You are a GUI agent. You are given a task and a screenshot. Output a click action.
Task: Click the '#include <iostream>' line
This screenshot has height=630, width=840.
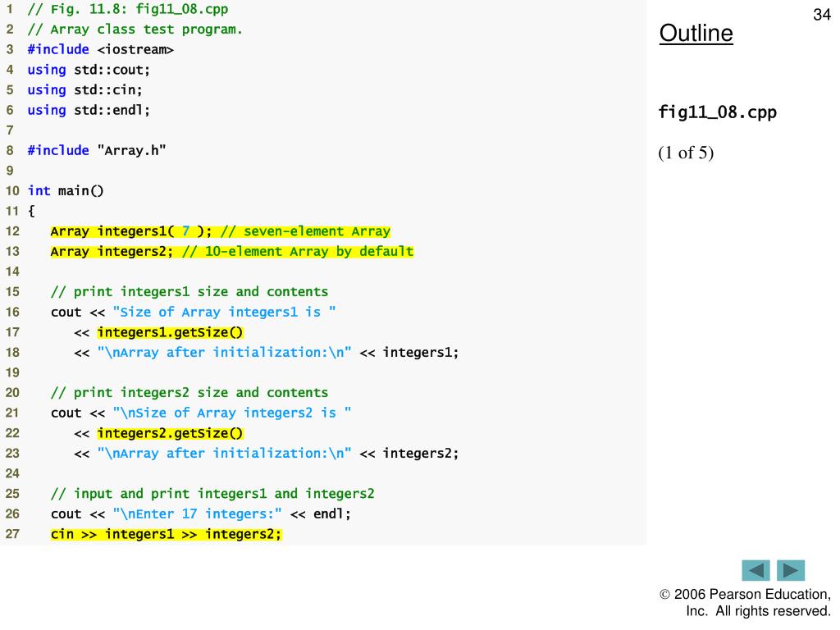point(101,50)
